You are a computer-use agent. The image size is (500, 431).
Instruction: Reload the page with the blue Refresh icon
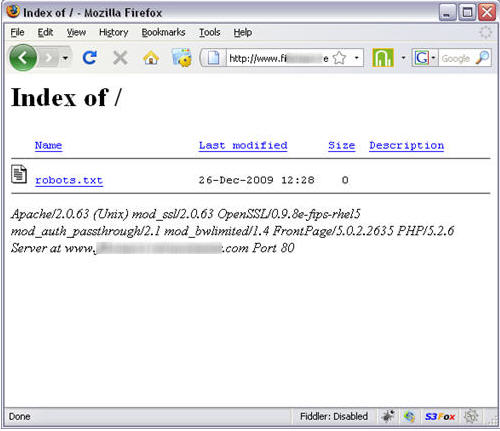click(89, 58)
